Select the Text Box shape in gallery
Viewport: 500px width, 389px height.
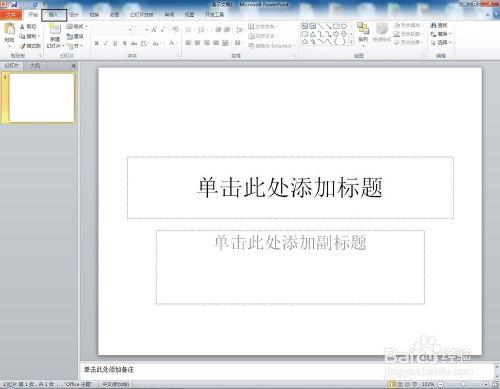(305, 26)
